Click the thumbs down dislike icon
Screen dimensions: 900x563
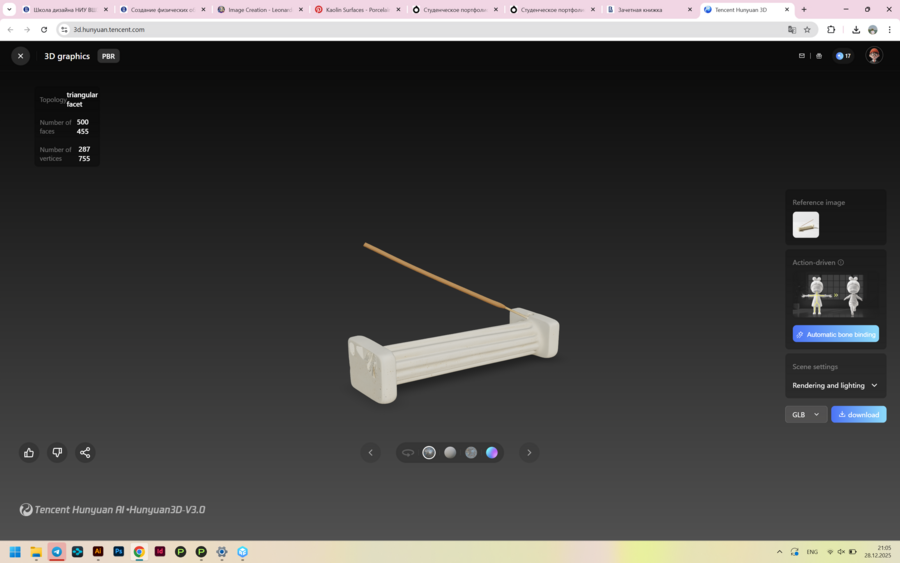point(57,453)
